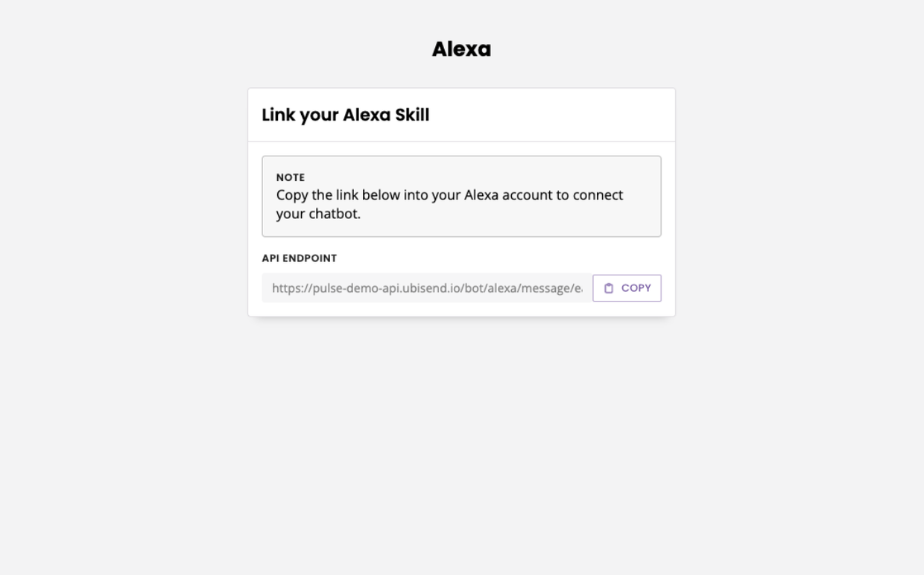The width and height of the screenshot is (924, 575).
Task: Click the https pulse-demo-api endpoint link
Action: (x=425, y=287)
